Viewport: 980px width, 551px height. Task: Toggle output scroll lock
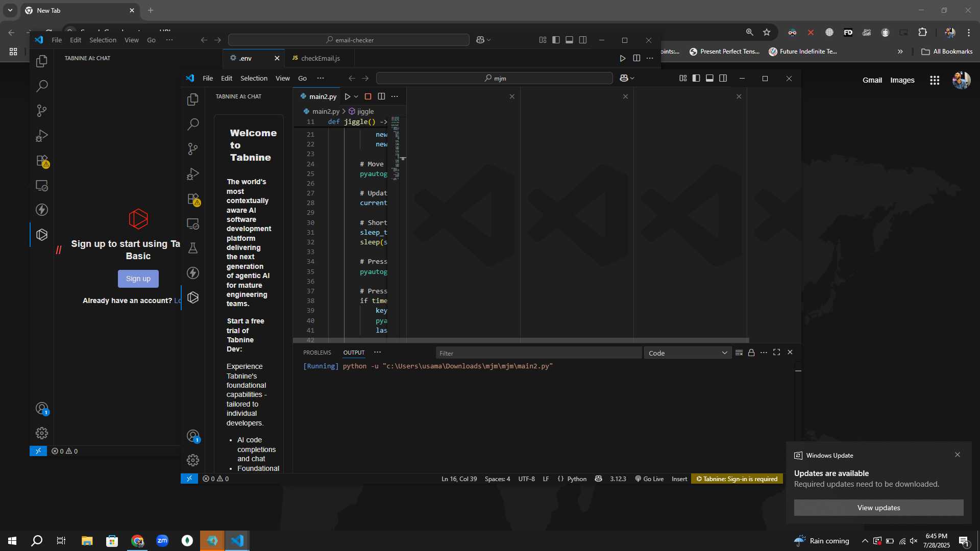751,353
